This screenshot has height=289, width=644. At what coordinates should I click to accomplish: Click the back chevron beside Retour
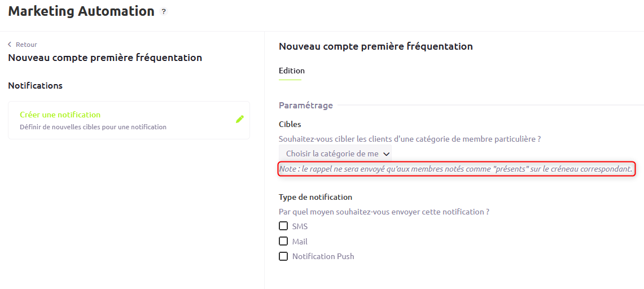point(10,45)
